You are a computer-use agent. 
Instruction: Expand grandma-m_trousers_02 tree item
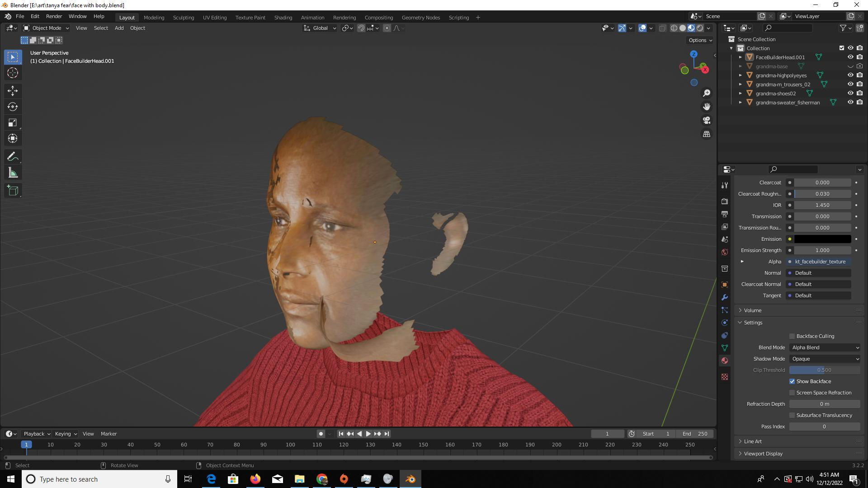tap(741, 84)
